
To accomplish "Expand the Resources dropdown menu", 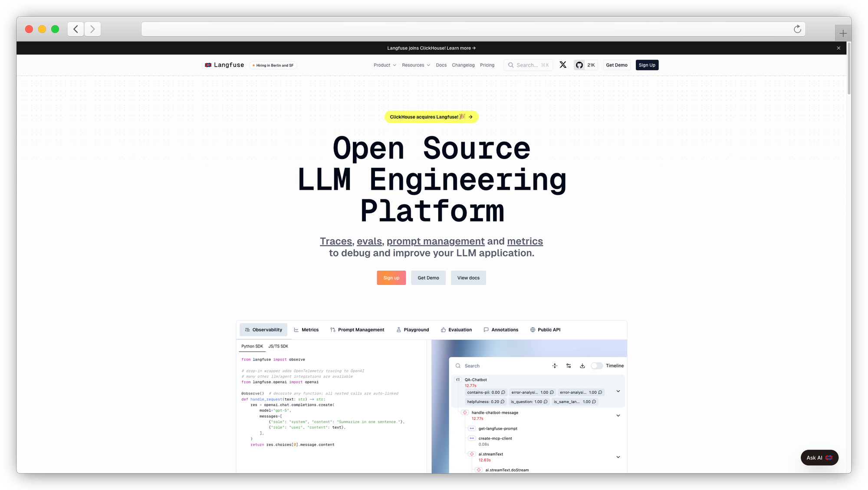I will [416, 65].
